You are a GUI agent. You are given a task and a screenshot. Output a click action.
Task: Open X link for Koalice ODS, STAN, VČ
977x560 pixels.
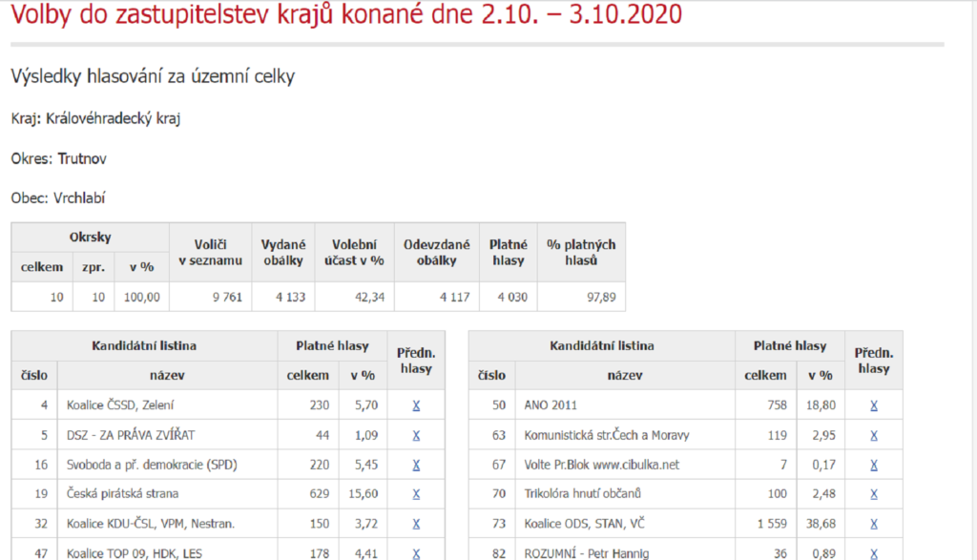[873, 524]
